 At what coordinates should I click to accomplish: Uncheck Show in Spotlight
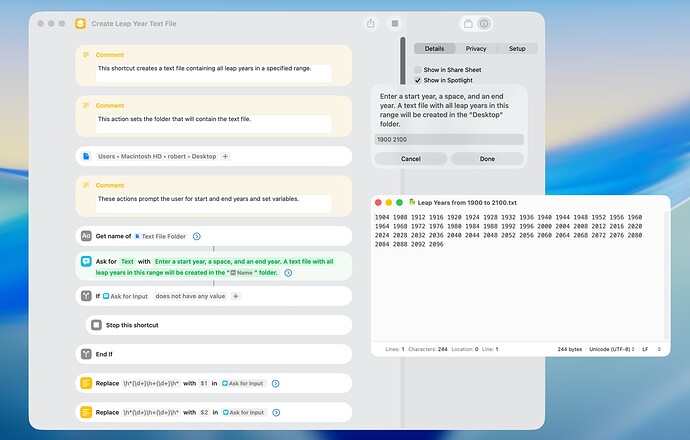[418, 80]
